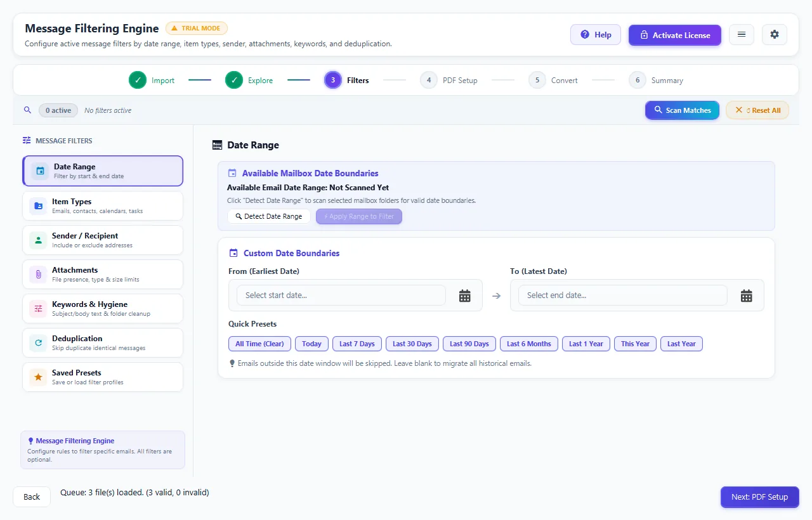The width and height of the screenshot is (812, 520).
Task: Open settings via the gear icon
Action: tap(775, 35)
